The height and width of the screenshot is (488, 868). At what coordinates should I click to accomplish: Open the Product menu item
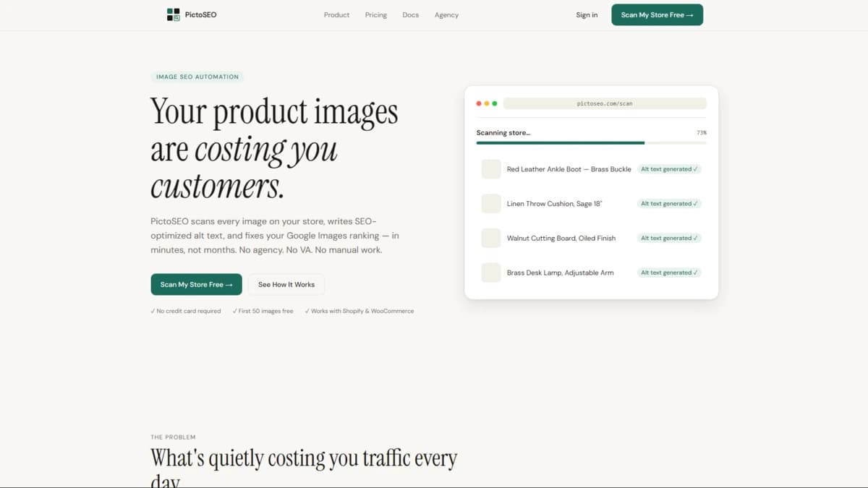pos(336,14)
